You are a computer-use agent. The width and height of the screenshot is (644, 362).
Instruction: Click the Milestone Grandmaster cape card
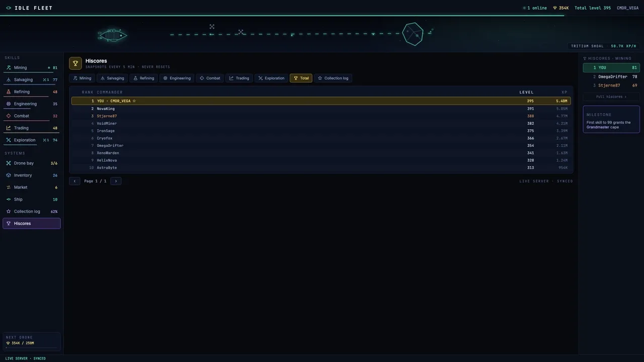pos(611,119)
